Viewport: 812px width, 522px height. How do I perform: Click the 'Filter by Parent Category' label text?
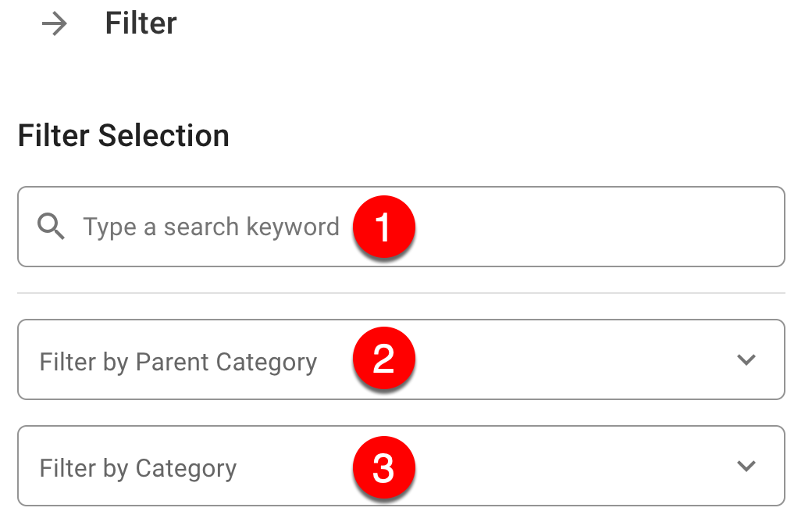point(178,363)
